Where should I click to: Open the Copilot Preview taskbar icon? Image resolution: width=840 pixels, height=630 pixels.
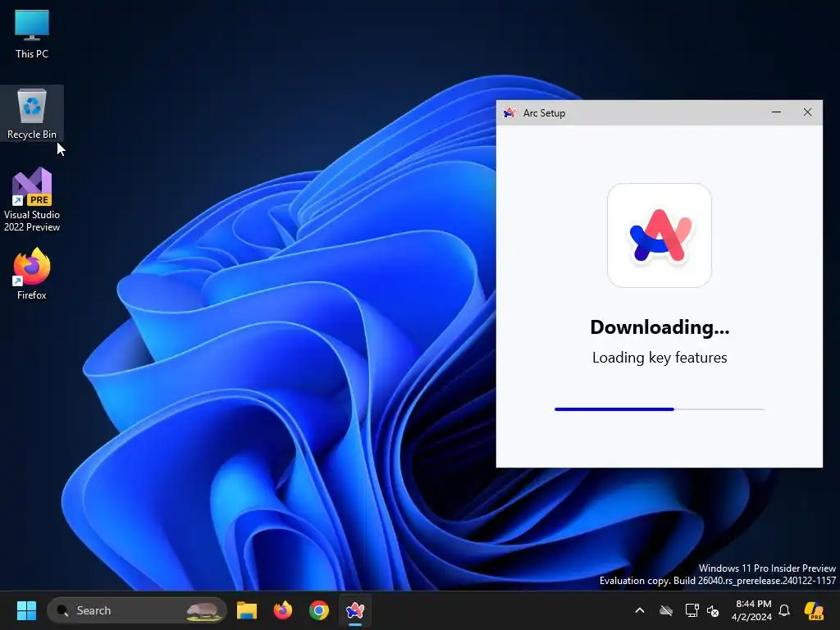coord(815,610)
